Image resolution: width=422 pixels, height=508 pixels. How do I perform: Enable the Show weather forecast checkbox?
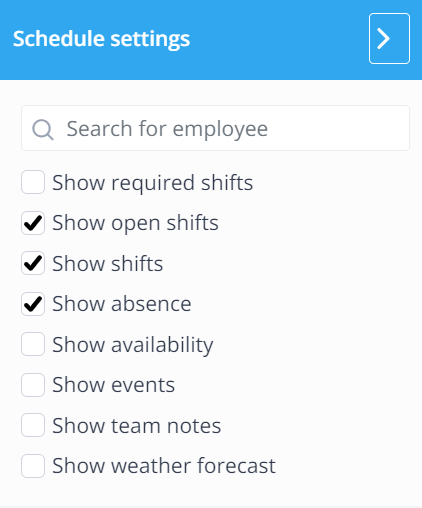pos(33,466)
